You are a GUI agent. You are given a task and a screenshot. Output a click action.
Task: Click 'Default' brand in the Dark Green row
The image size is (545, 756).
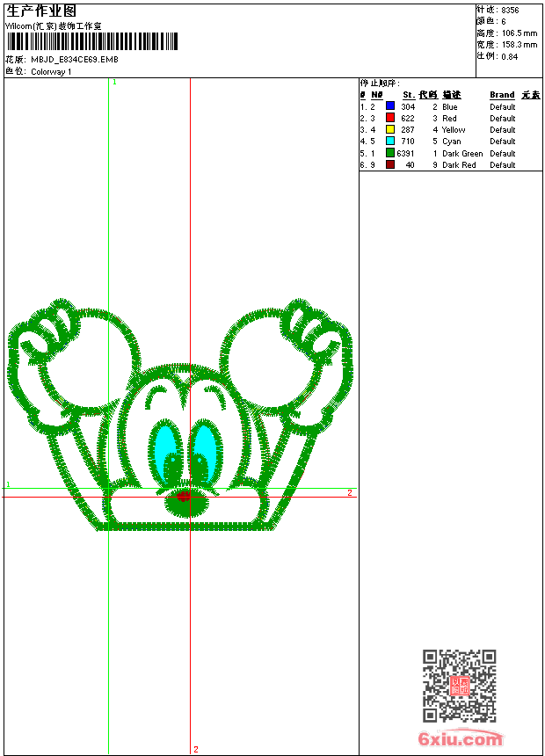tap(503, 153)
